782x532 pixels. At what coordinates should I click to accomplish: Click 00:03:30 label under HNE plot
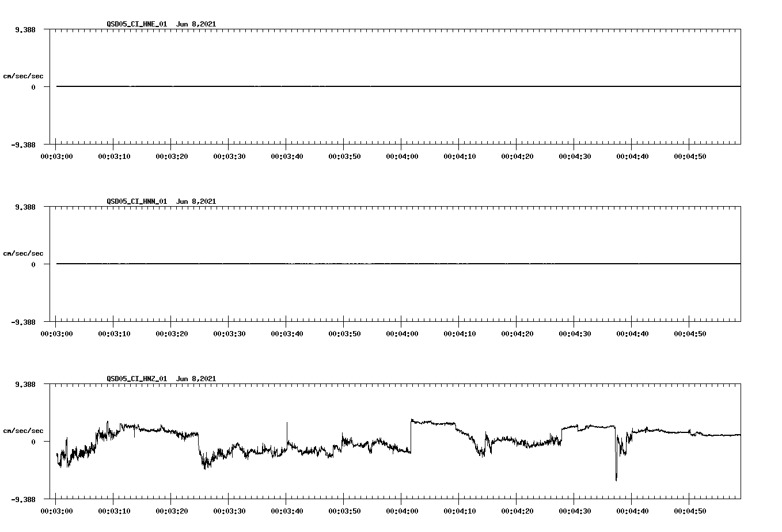(229, 156)
